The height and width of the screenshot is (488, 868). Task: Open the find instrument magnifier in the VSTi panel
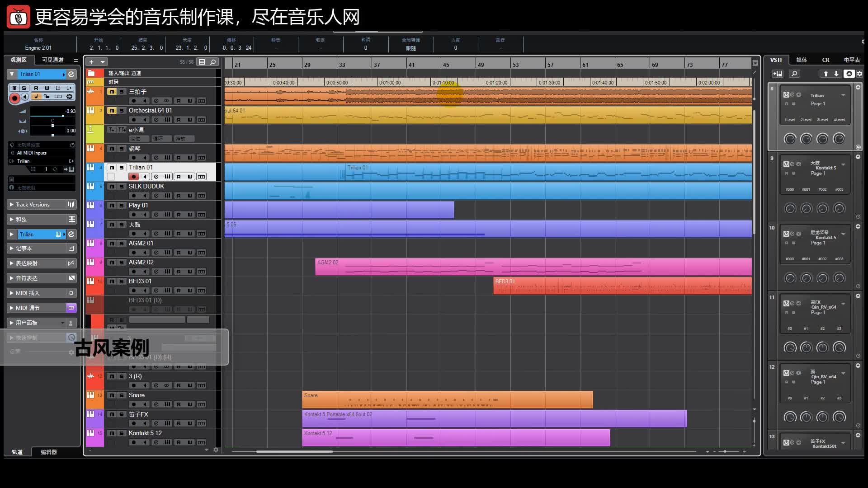[x=794, y=74]
